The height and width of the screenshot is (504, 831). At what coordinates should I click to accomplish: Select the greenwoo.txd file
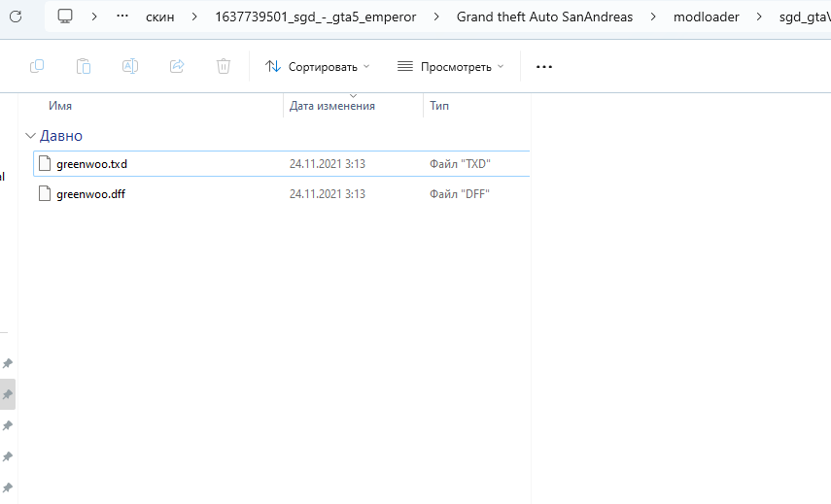pyautogui.click(x=282, y=163)
